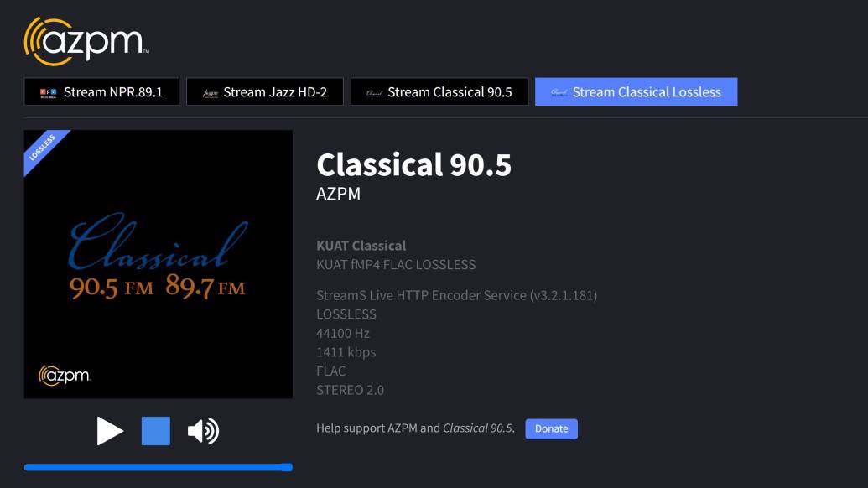Open the Stream Classical 90.5 tab

[x=439, y=92]
